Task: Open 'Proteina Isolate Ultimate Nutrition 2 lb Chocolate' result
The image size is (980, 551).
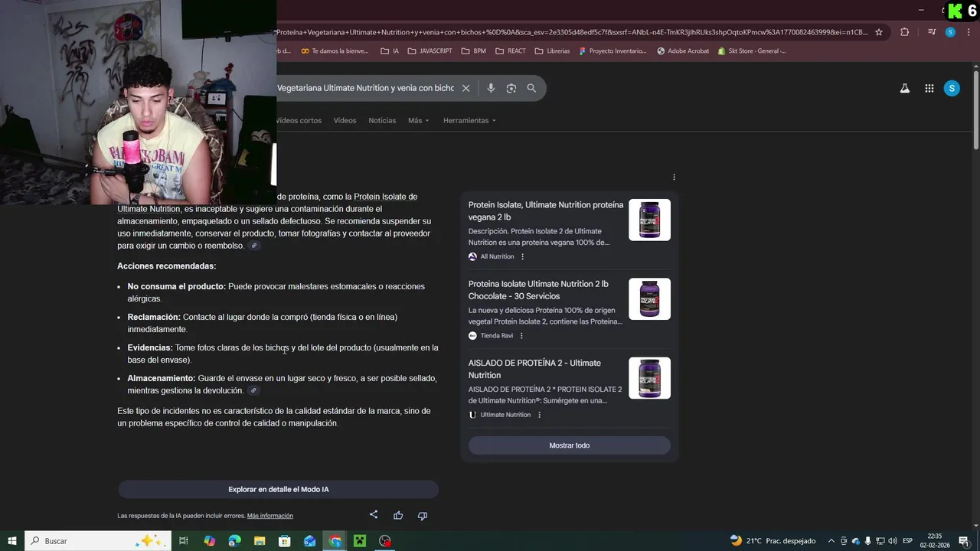Action: [x=538, y=290]
